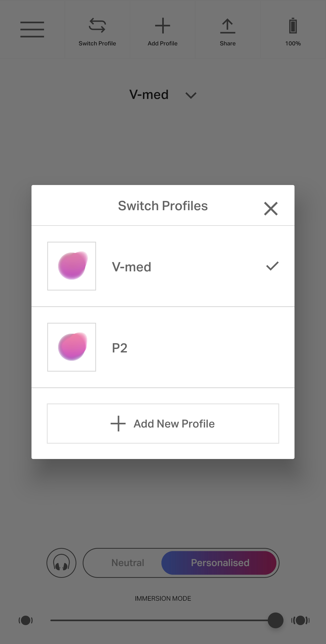The image size is (326, 644).
Task: Open the hamburger menu
Action: (32, 29)
